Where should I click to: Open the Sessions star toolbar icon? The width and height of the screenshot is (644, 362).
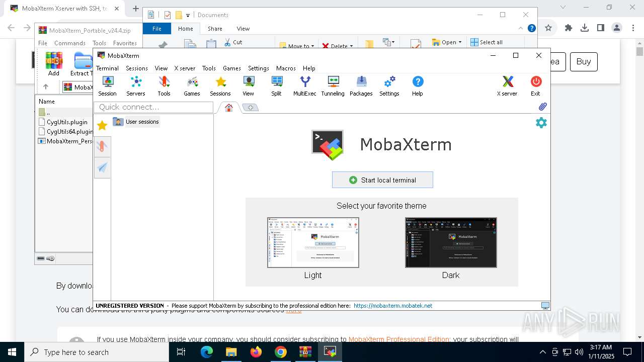tap(220, 86)
